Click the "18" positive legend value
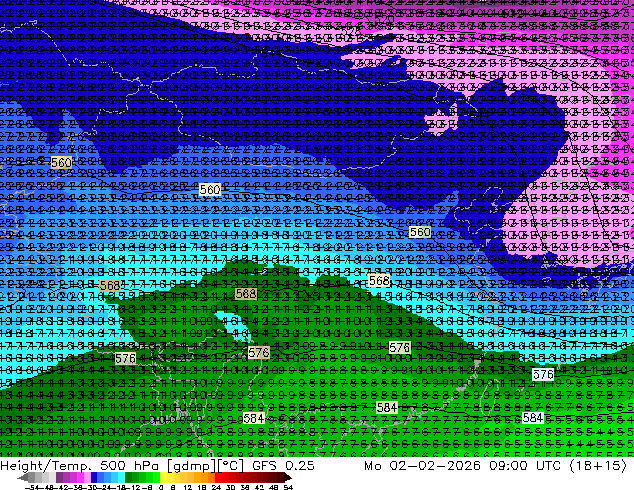The image size is (634, 490). [201, 487]
